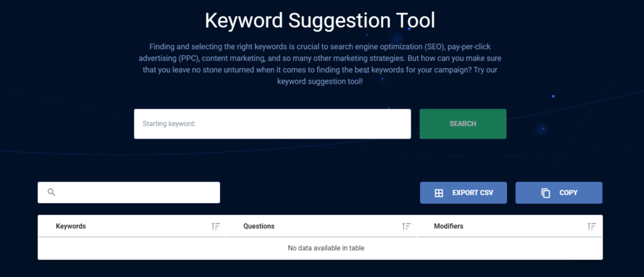644x277 pixels.
Task: Toggle the Questions column sort icon
Action: pyautogui.click(x=406, y=226)
